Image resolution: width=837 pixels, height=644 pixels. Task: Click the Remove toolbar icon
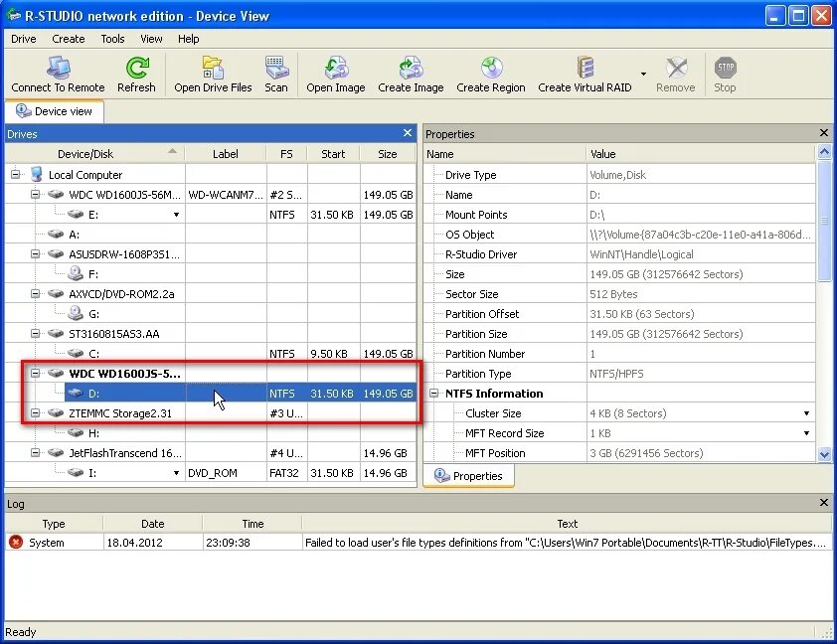coord(676,68)
